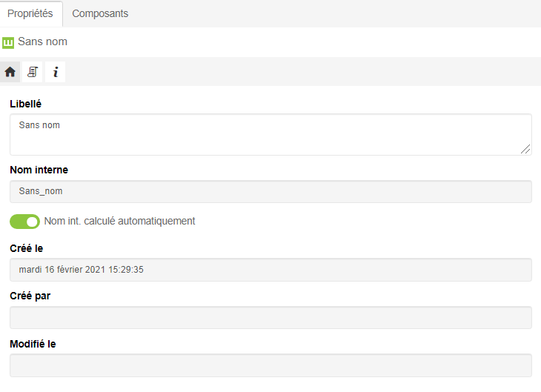Show the information (i) section

(55, 72)
